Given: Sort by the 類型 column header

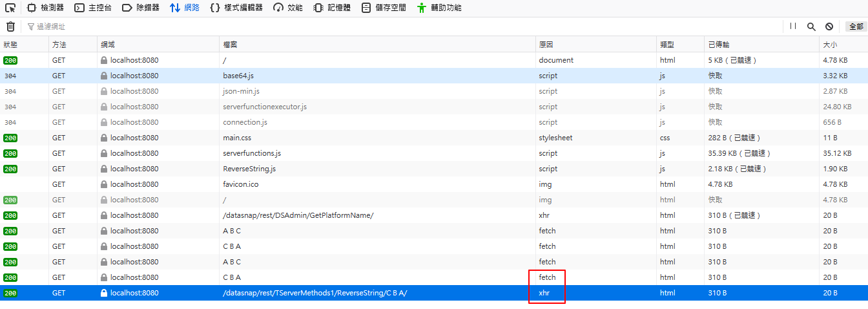Looking at the screenshot, I should pyautogui.click(x=680, y=45).
